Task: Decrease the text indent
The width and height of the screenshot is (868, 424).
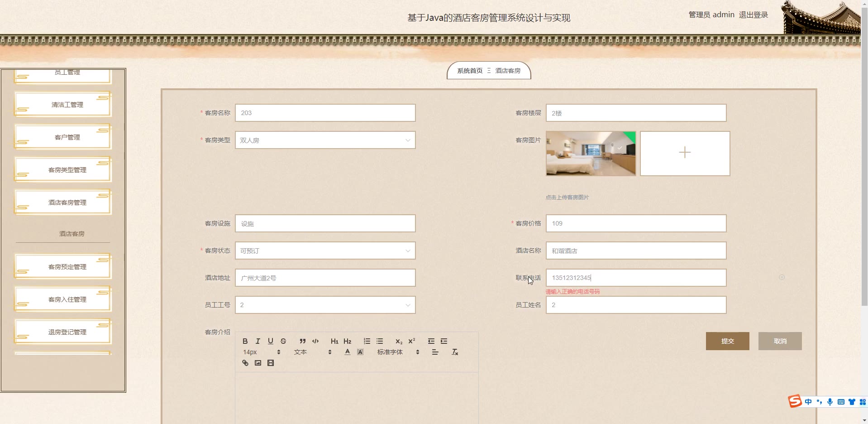Action: click(x=431, y=341)
